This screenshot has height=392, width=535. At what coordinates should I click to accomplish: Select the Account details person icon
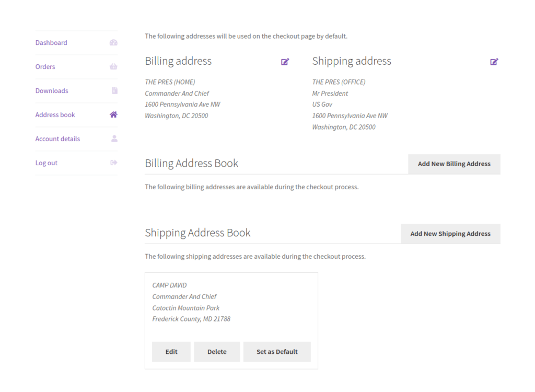[113, 139]
